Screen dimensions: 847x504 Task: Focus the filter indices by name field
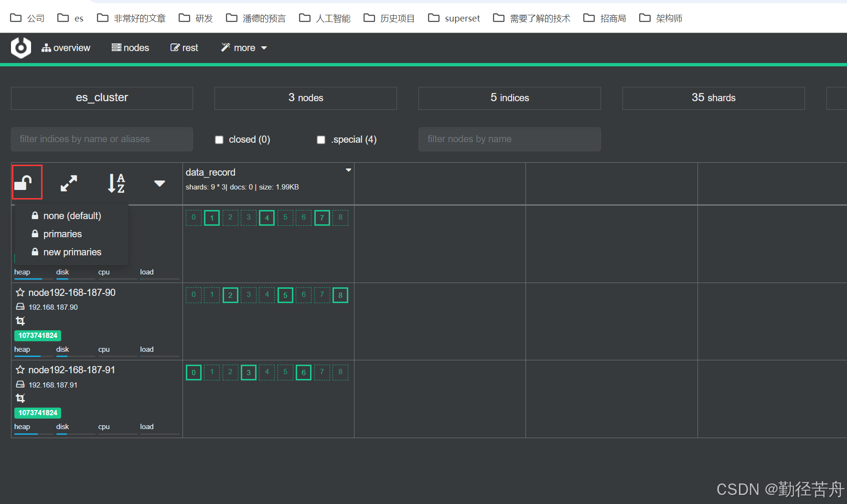(x=102, y=139)
